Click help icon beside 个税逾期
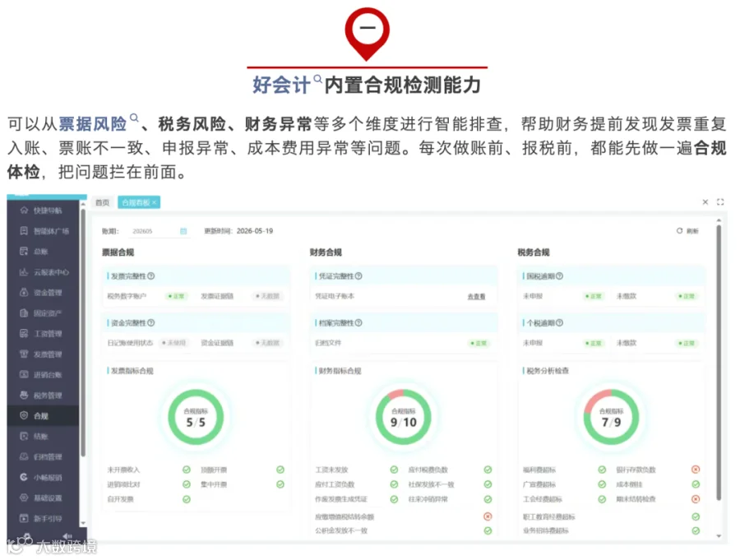This screenshot has height=560, width=740. 559,322
